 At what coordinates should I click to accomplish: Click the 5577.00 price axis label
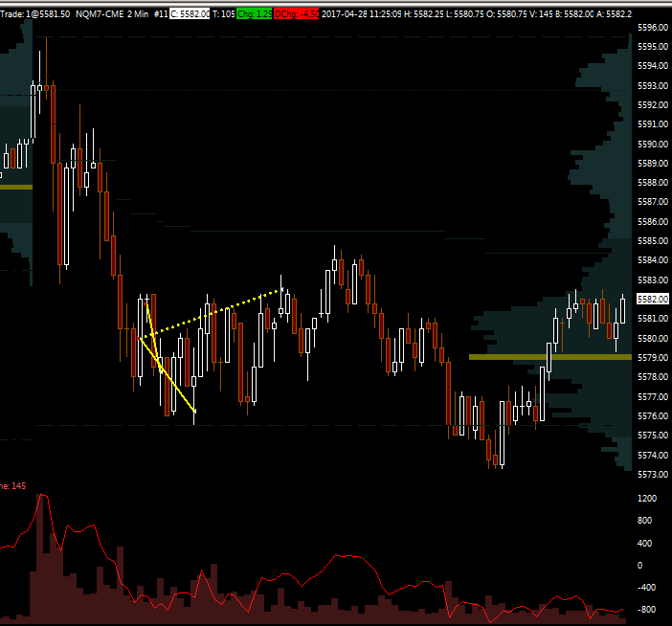coord(653,397)
